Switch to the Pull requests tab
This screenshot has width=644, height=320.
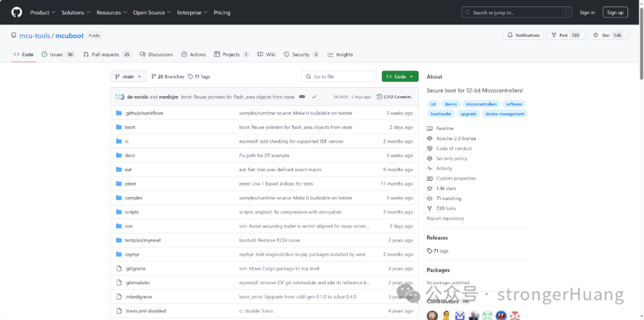point(107,54)
